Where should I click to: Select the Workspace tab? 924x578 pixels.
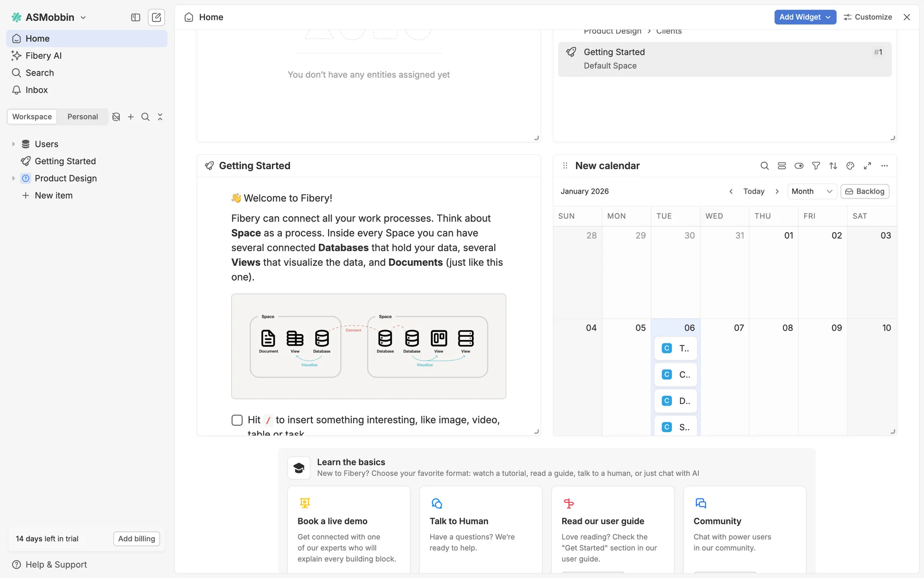click(x=32, y=117)
